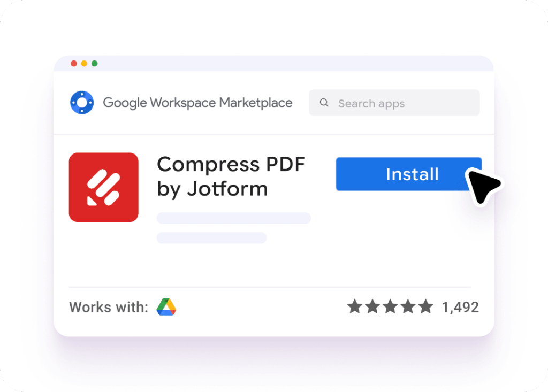Select the first rating star

354,307
